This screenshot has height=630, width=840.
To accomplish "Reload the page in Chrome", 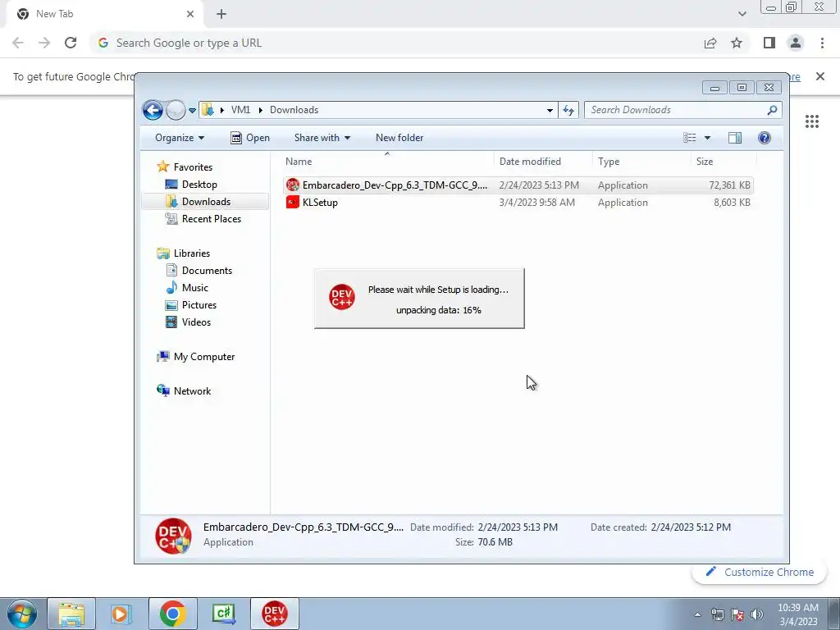I will [x=71, y=43].
